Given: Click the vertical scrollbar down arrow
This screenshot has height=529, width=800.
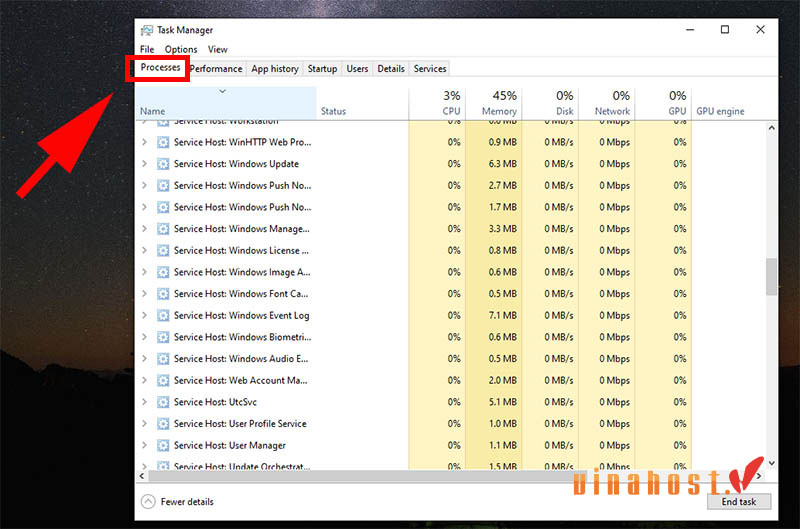Looking at the screenshot, I should tap(771, 463).
